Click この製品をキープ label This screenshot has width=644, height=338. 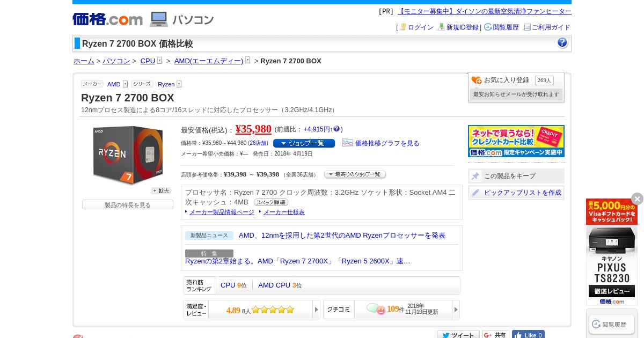(x=510, y=176)
